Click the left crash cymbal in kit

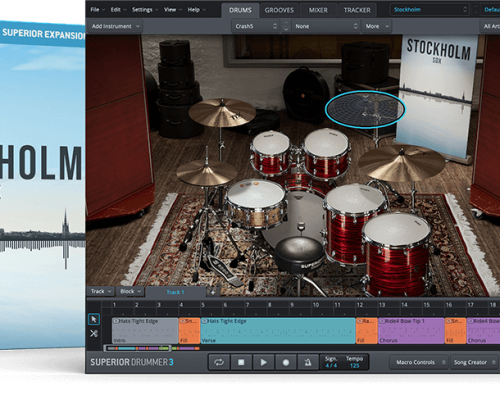(222, 113)
